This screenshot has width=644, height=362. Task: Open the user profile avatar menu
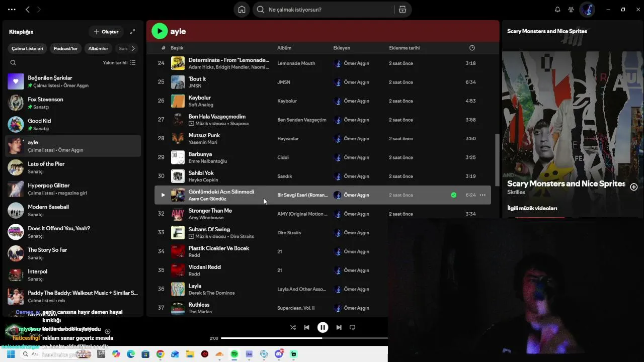[588, 10]
